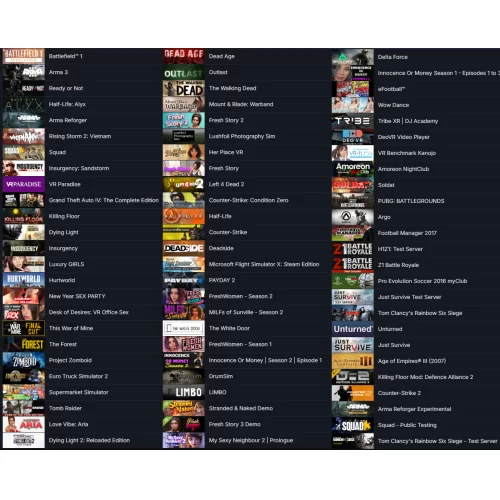Choose the original 'Counter-Strike' entry text

point(228,232)
